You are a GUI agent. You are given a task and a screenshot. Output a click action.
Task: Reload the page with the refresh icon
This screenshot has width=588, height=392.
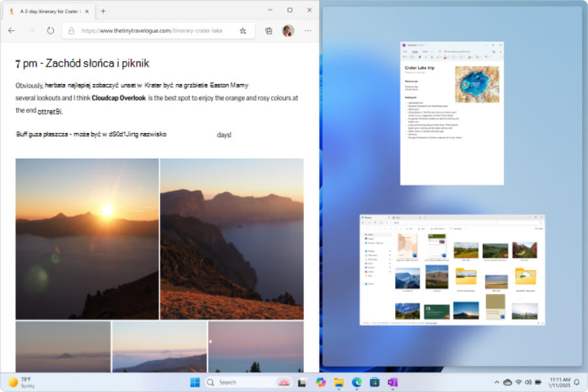pyautogui.click(x=50, y=30)
